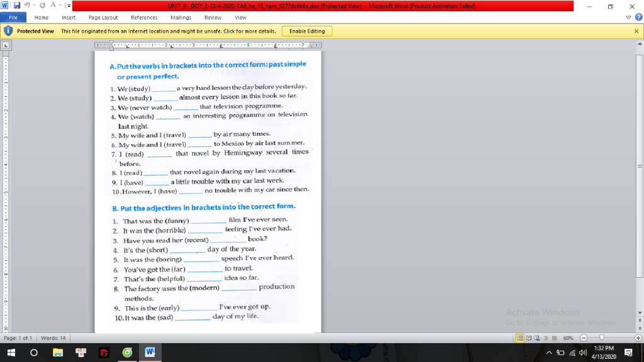The height and width of the screenshot is (362, 644).
Task: Click the vertical scrollbar up arrow
Action: (x=640, y=43)
